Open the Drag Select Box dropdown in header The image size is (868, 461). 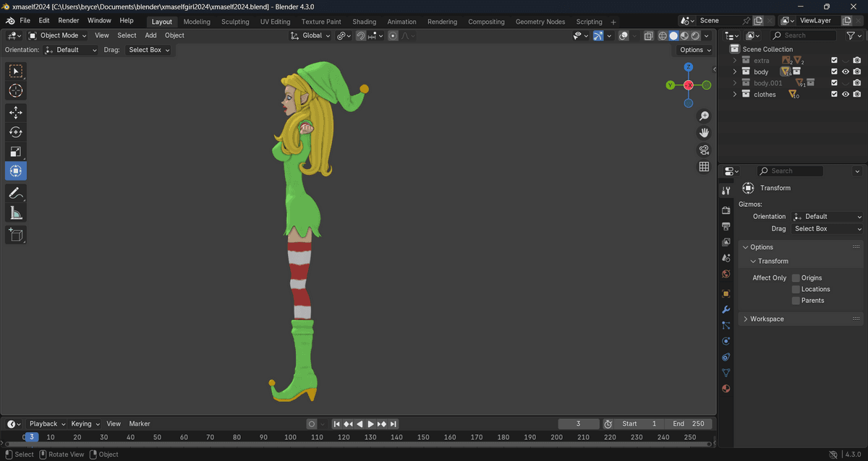coord(149,50)
